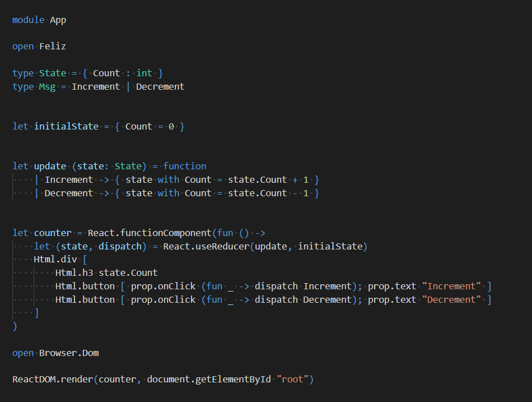
Task: Click 'Increment' in the Msg type definition
Action: (96, 87)
